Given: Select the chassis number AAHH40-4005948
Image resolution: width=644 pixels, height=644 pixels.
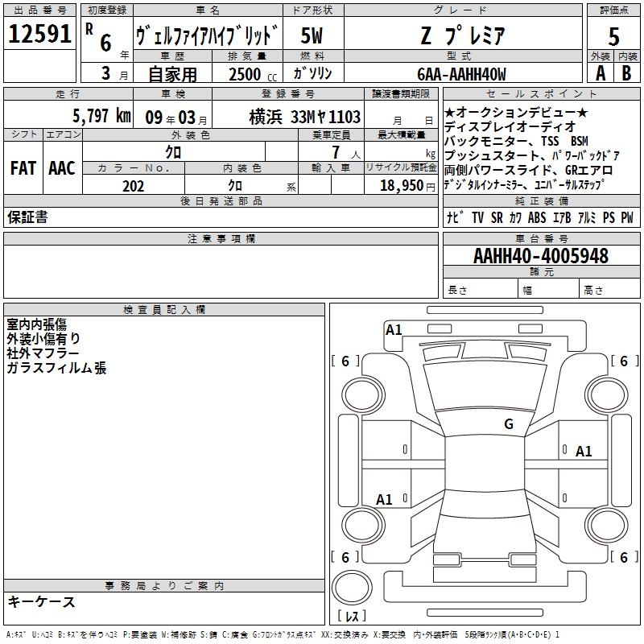Looking at the screenshot, I should click(541, 256).
